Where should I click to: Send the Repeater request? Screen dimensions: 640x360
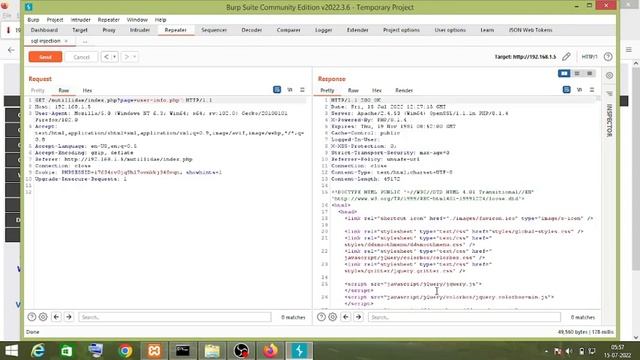(x=45, y=57)
